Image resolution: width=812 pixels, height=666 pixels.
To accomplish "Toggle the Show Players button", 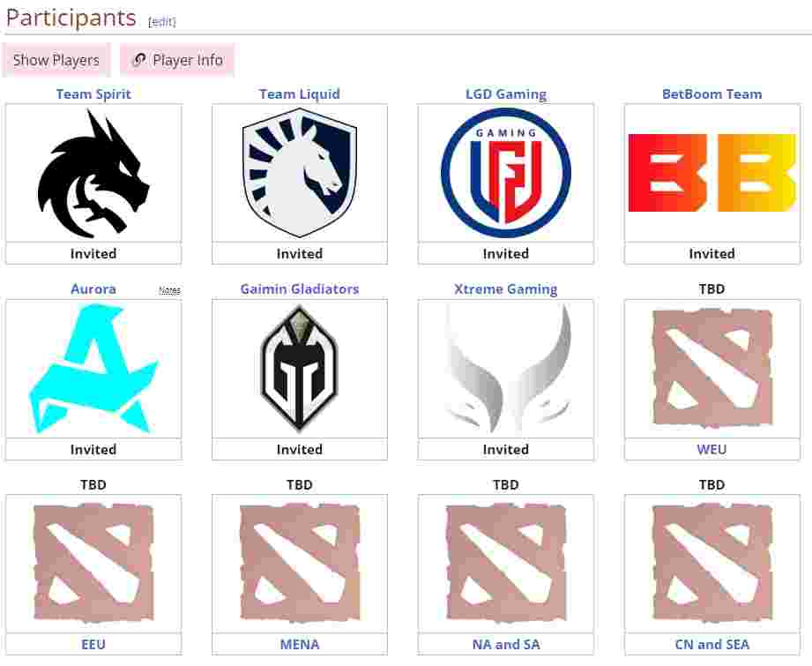I will pos(56,60).
